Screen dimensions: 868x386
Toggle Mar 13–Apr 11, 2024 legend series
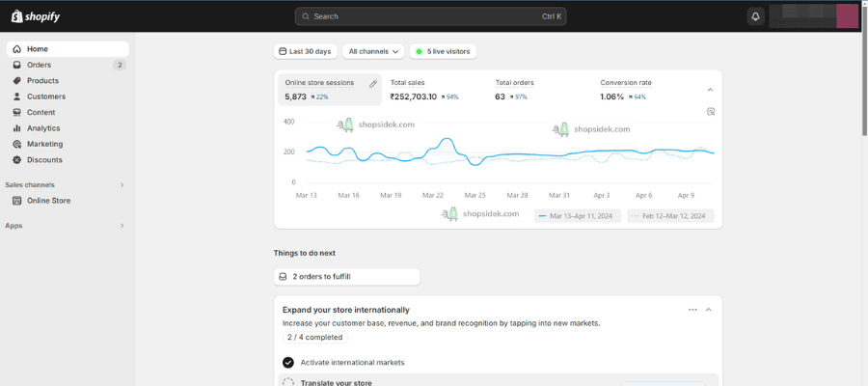click(577, 216)
